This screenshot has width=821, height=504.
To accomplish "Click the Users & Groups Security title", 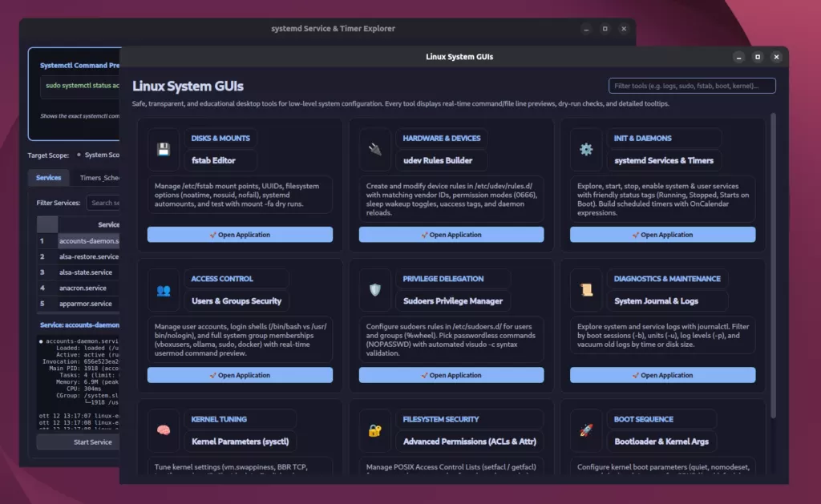I will click(x=237, y=301).
